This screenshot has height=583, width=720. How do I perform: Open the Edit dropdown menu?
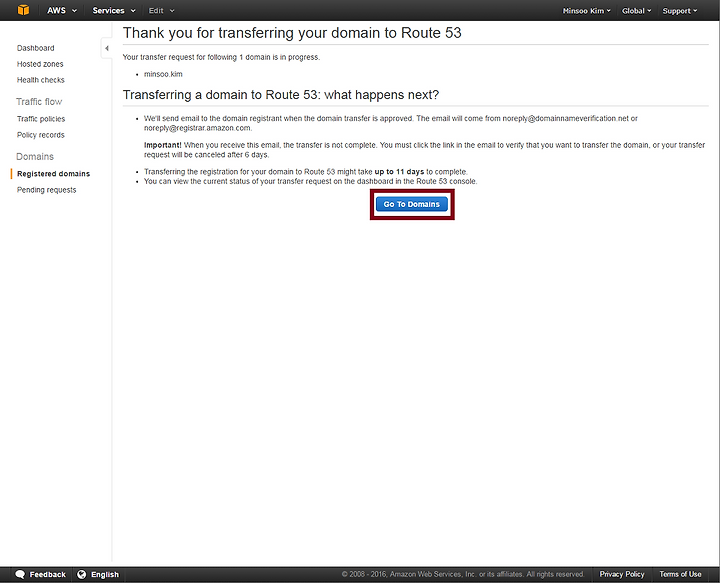point(161,11)
